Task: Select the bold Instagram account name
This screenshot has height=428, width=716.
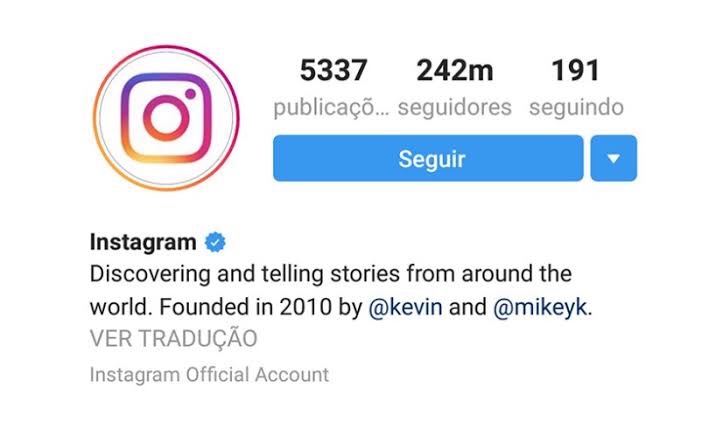Action: (143, 242)
